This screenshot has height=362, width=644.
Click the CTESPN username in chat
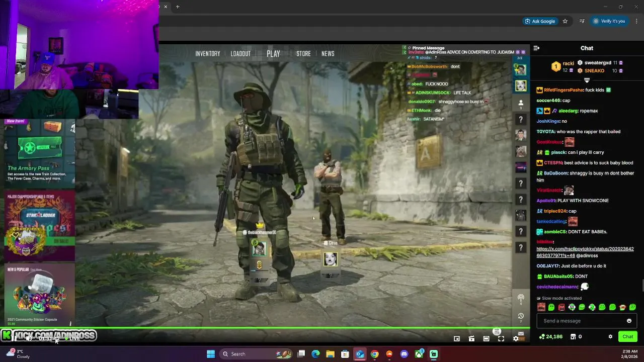coord(552,163)
